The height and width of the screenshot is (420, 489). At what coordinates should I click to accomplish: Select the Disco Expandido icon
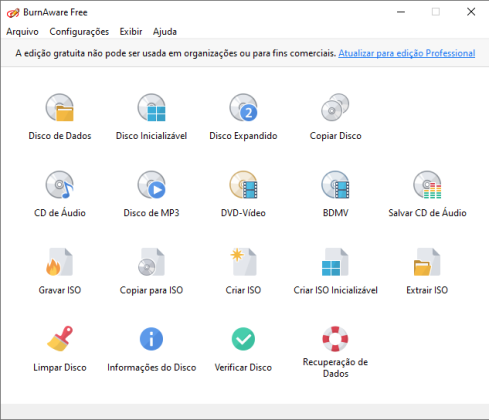(243, 108)
